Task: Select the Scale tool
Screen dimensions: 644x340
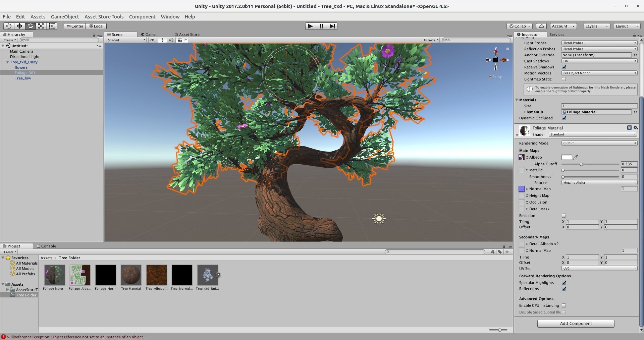Action: [41, 26]
